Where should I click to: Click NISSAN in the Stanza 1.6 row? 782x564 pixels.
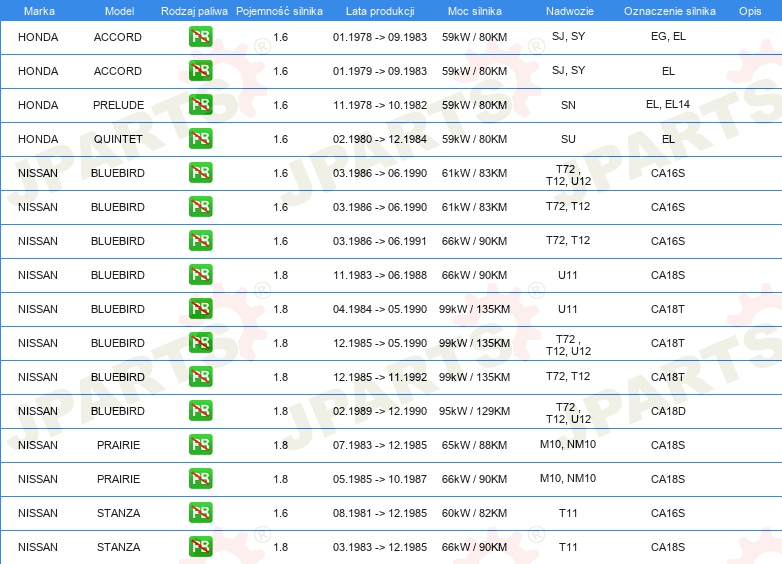coord(38,513)
